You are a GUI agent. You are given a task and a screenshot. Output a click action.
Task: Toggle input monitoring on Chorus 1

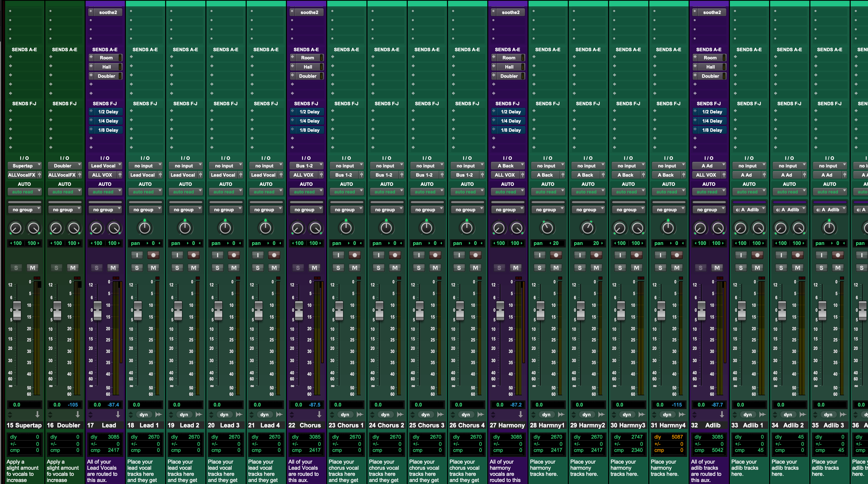[338, 255]
